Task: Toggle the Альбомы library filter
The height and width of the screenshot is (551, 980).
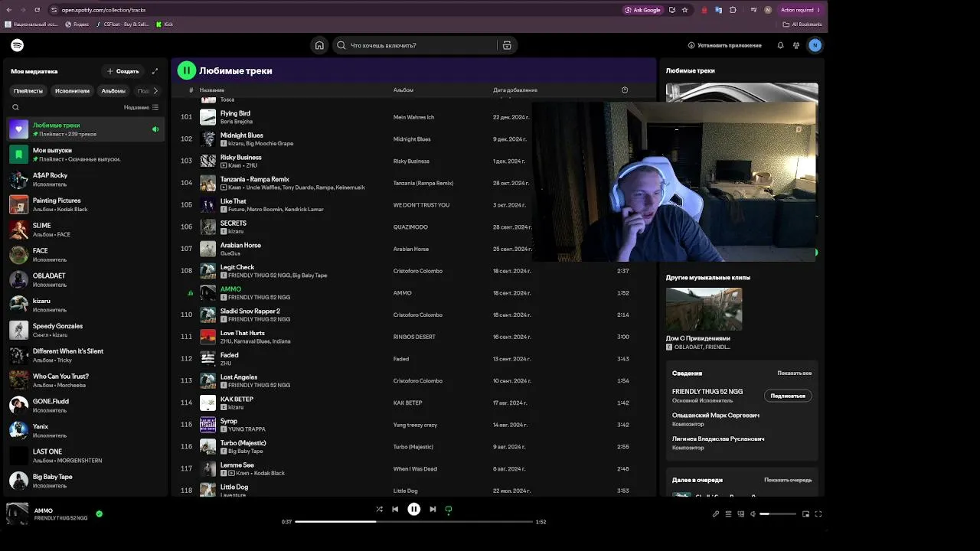Action: 113,90
